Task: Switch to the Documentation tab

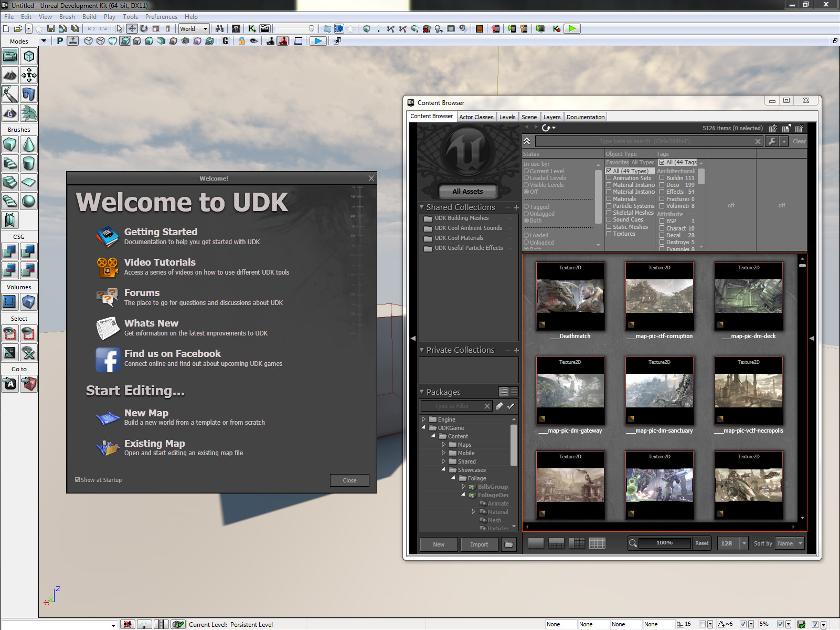Action: point(586,117)
